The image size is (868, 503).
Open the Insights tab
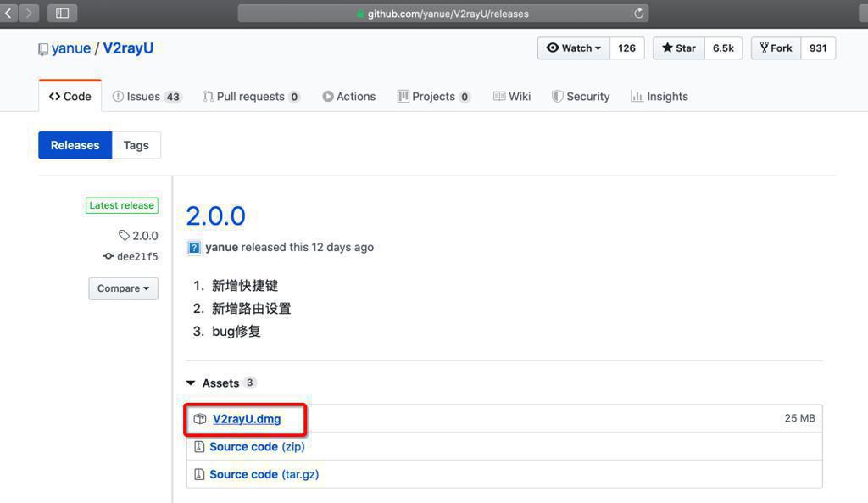659,97
